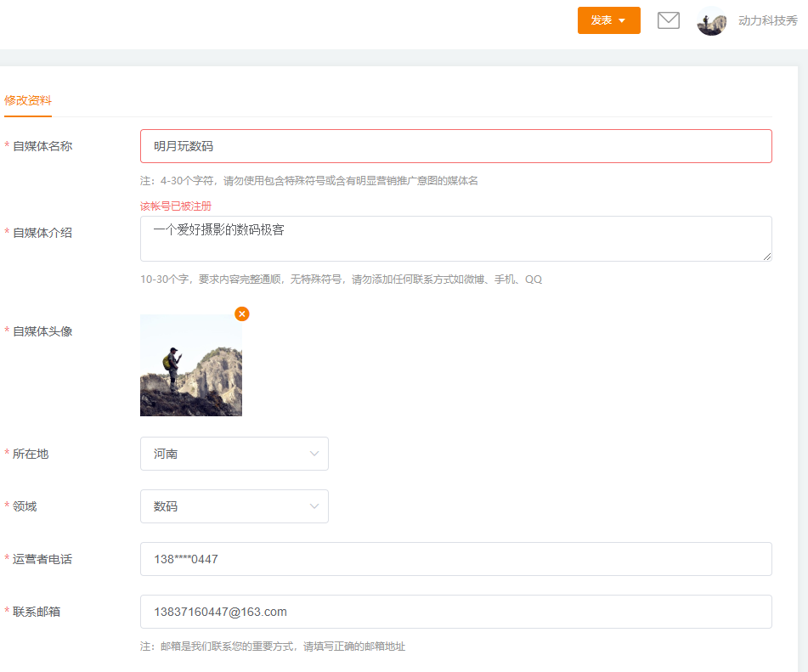Click the hint beginning 10-30个字

click(x=342, y=280)
